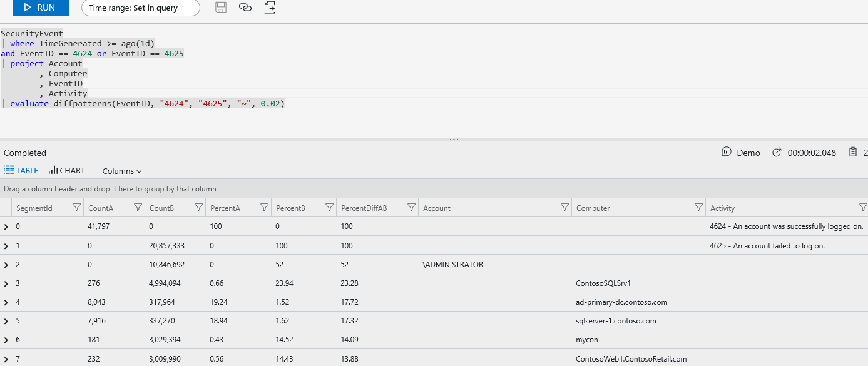868x366 pixels.
Task: Open the filter for the PercentB column
Action: click(329, 208)
